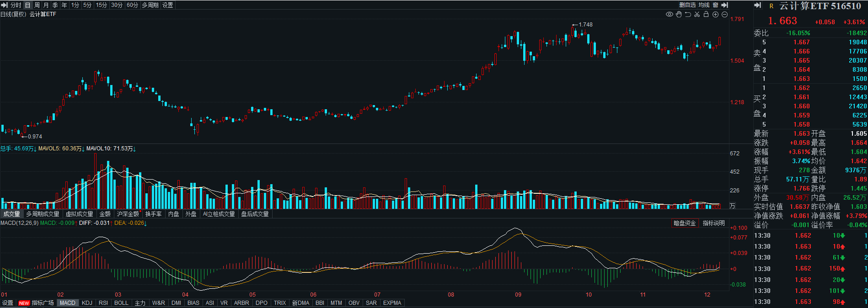868x308 pixels.
Task: Select the scissors cut tool
Action: click(x=697, y=15)
